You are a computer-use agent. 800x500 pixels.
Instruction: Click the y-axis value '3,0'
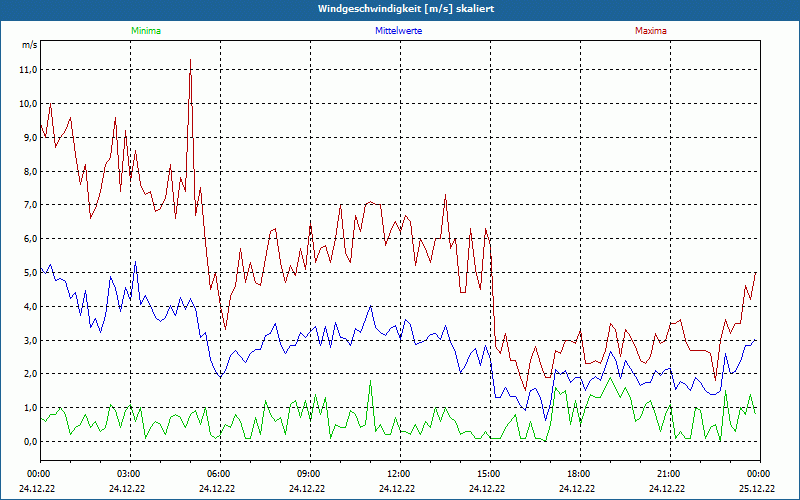(x=30, y=340)
